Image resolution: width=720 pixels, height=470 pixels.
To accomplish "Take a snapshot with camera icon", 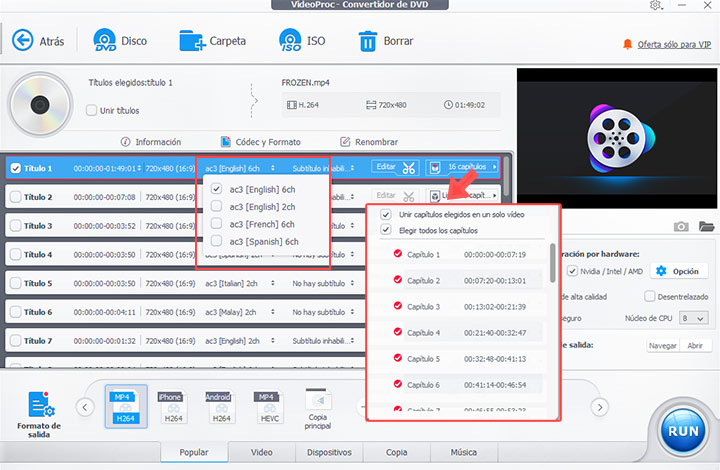I will point(681,226).
